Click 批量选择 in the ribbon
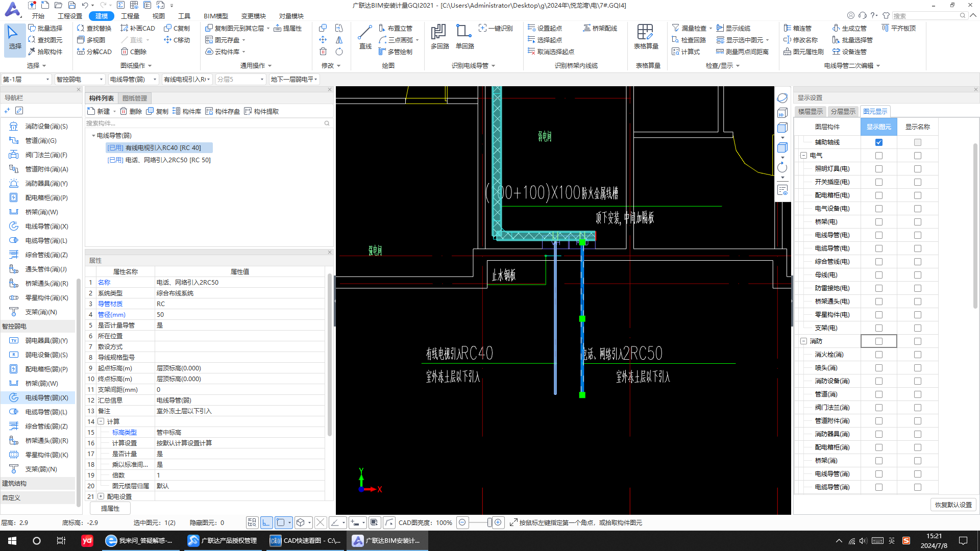Viewport: 980px width, 551px height. pos(45,28)
